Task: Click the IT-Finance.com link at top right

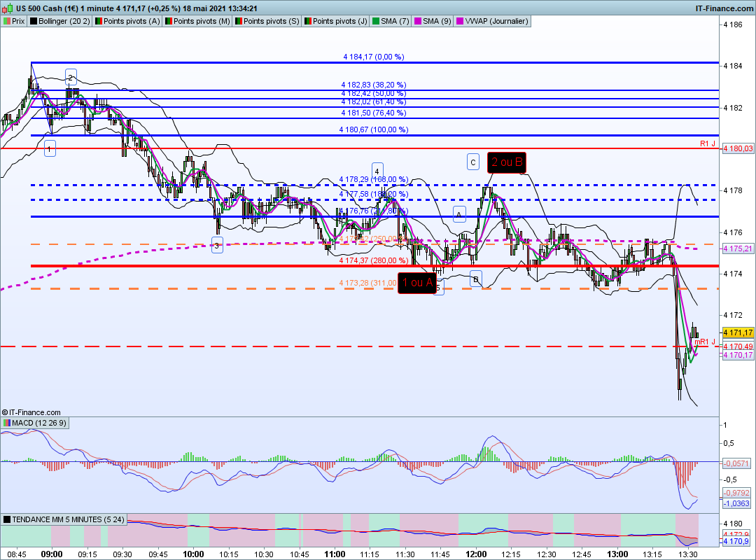Action: point(724,8)
